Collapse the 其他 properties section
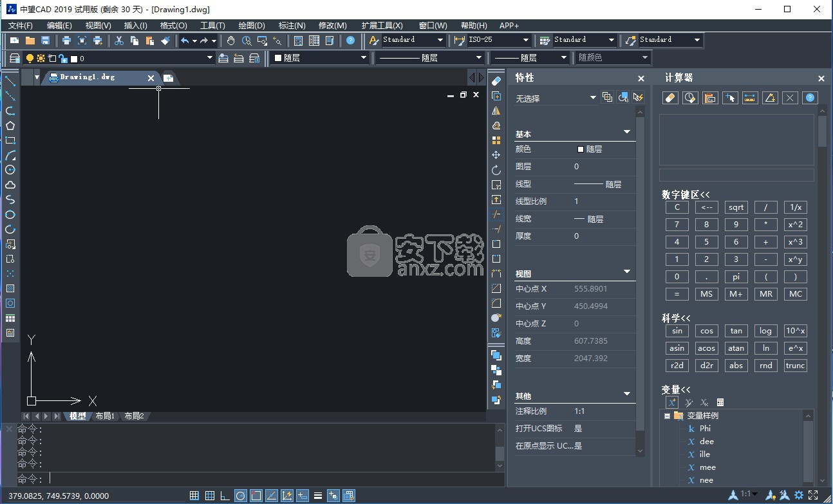The image size is (833, 504). click(x=627, y=394)
